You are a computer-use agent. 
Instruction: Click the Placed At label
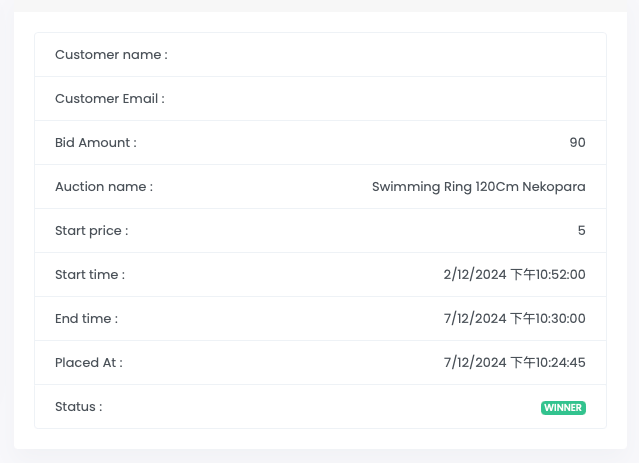(x=89, y=363)
